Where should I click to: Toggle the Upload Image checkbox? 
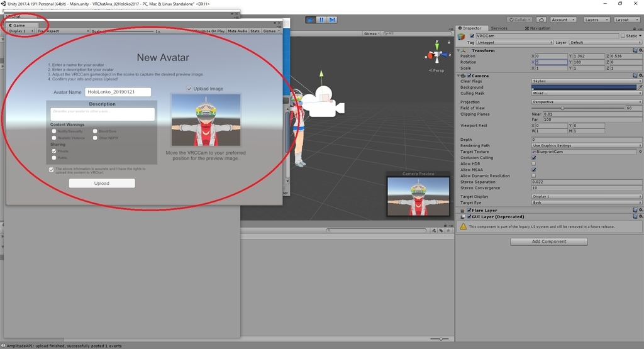tap(189, 89)
